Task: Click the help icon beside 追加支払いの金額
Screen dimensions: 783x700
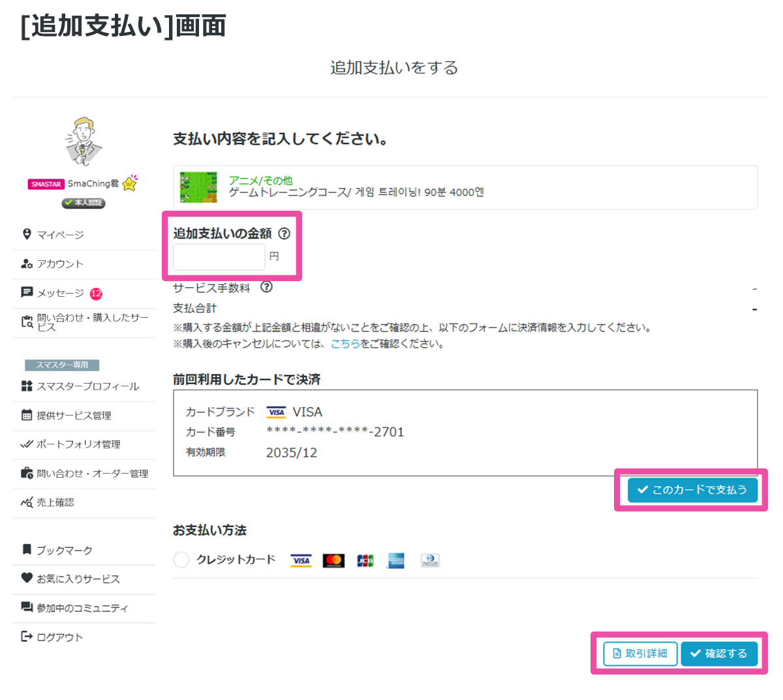Action: 284,234
